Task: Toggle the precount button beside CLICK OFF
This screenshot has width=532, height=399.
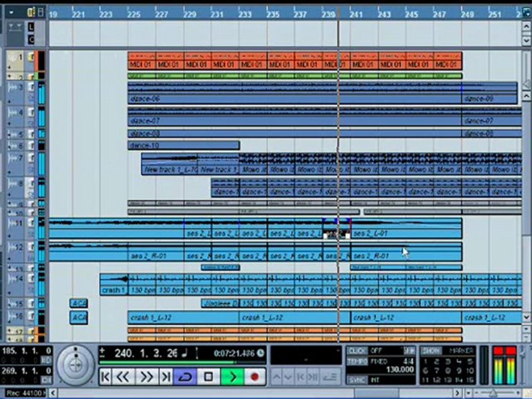Action: (410, 350)
